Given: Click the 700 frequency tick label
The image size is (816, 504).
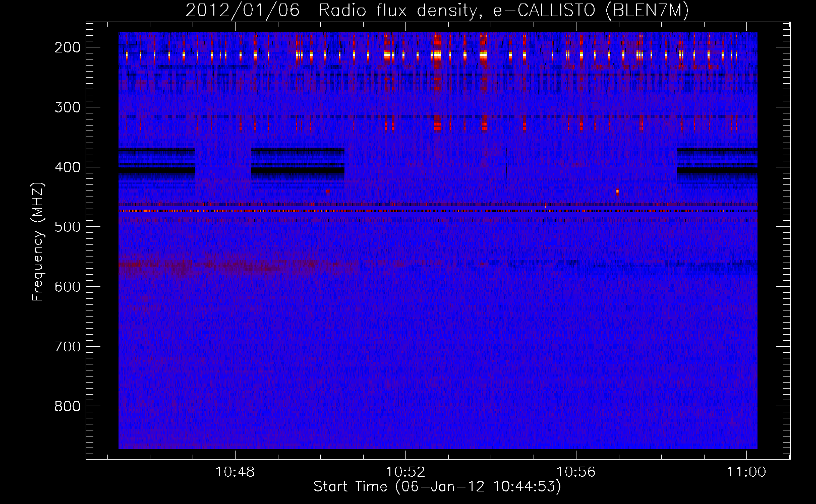Looking at the screenshot, I should pyautogui.click(x=68, y=347).
